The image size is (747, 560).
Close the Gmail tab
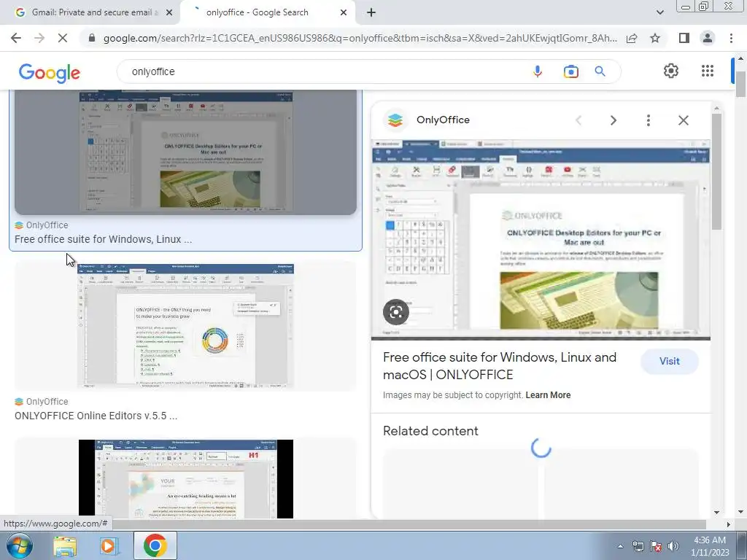(169, 13)
